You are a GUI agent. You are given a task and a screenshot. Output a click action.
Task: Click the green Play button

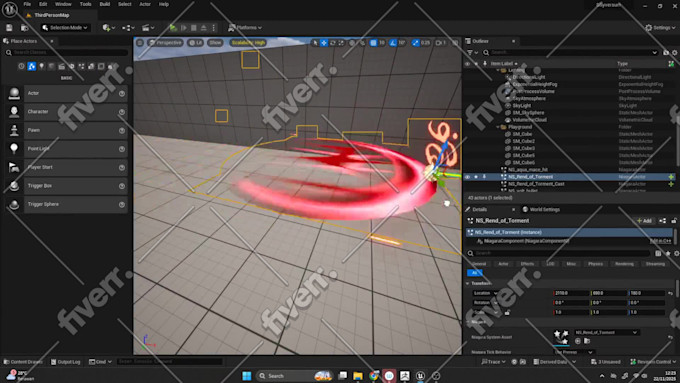(173, 28)
